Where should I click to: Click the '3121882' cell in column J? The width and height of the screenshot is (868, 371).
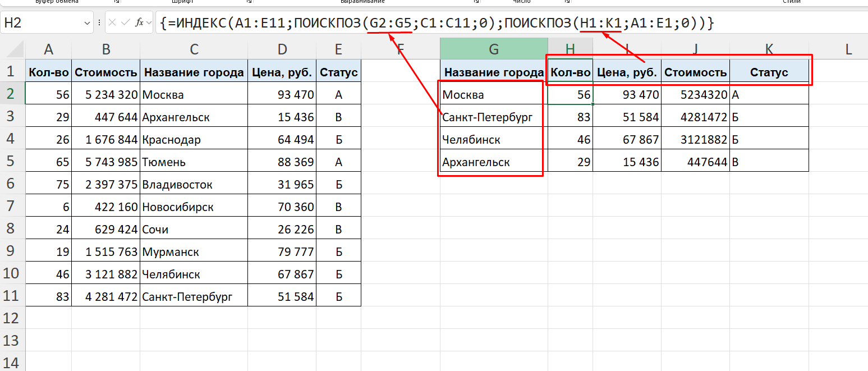696,139
